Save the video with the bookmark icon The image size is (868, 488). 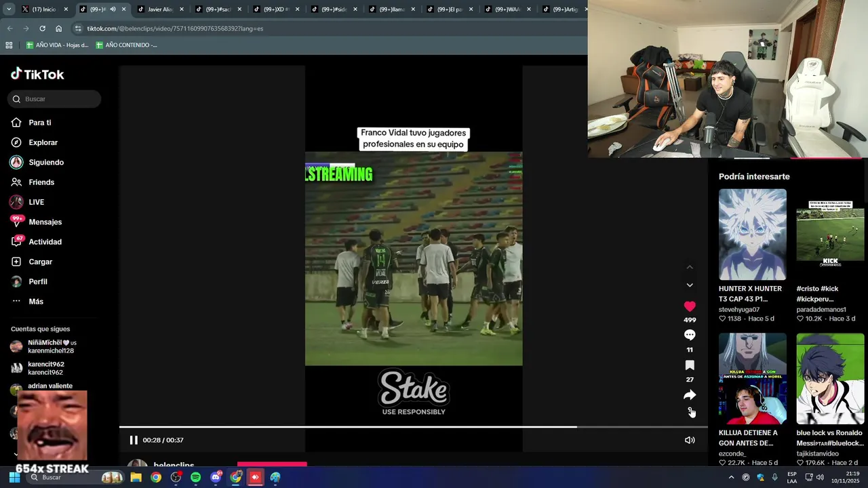(x=690, y=365)
